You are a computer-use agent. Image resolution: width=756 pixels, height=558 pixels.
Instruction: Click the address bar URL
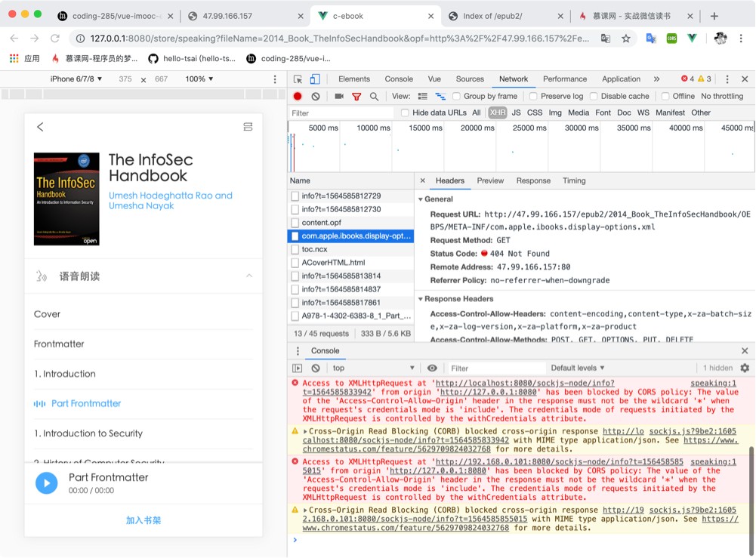pyautogui.click(x=339, y=39)
